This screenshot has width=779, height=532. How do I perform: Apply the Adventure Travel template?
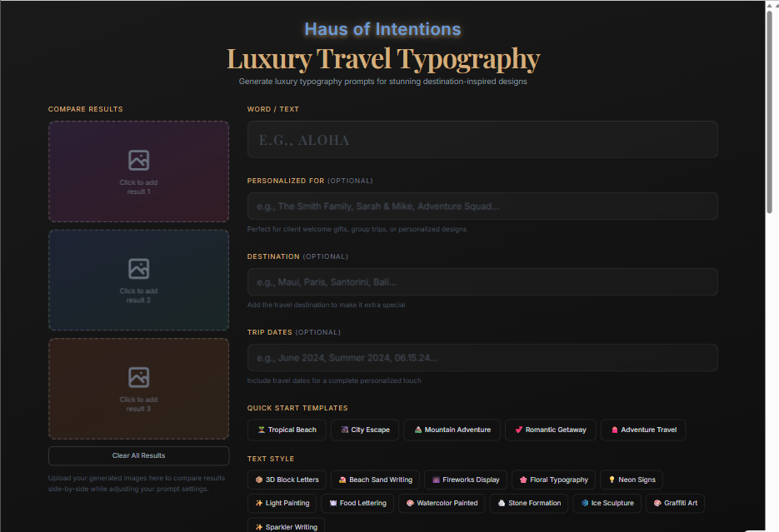(x=643, y=430)
